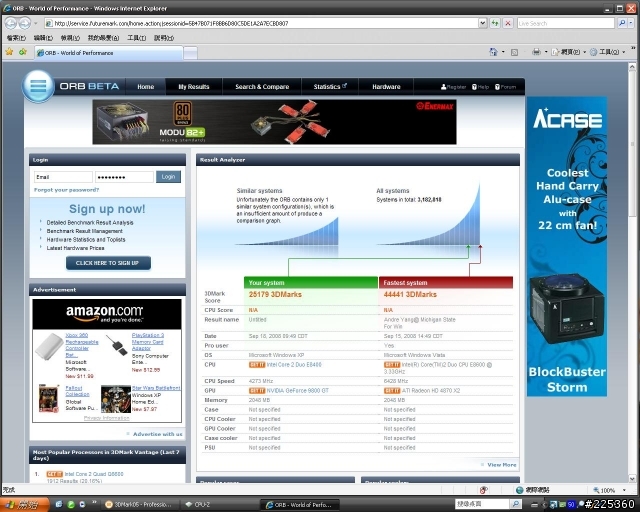Click the CLICK HERE TO SIGN UP button
Screen dimensions: 640x512
108,263
